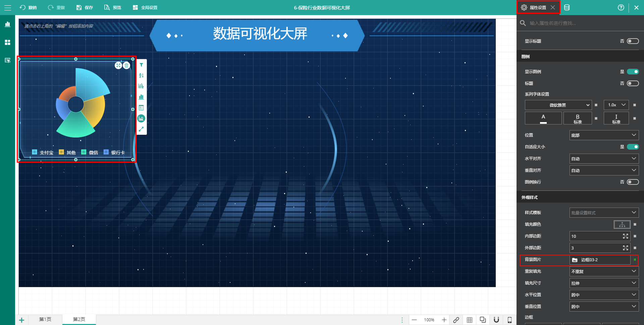Turn off the 显示图例 switch
This screenshot has height=325, width=644.
click(633, 72)
